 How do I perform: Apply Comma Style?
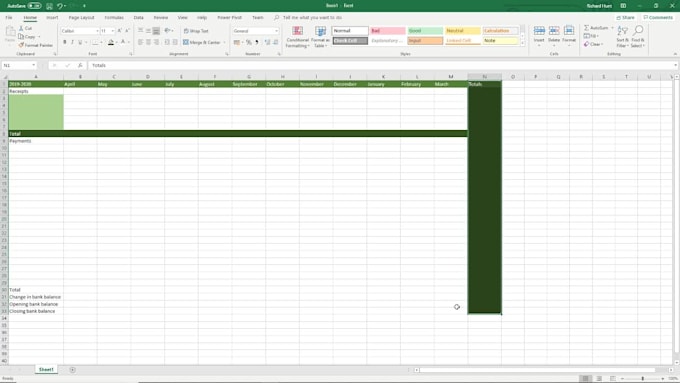[257, 42]
